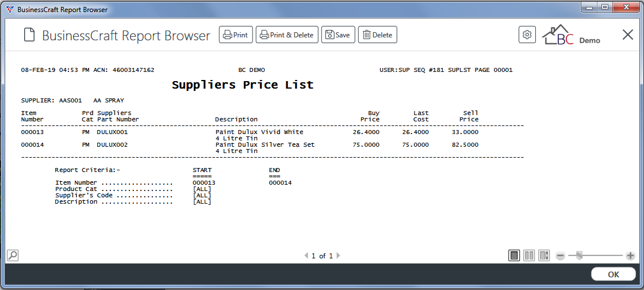Zoom in with the plus icon
Screen dimensions: 644x290
[630, 255]
